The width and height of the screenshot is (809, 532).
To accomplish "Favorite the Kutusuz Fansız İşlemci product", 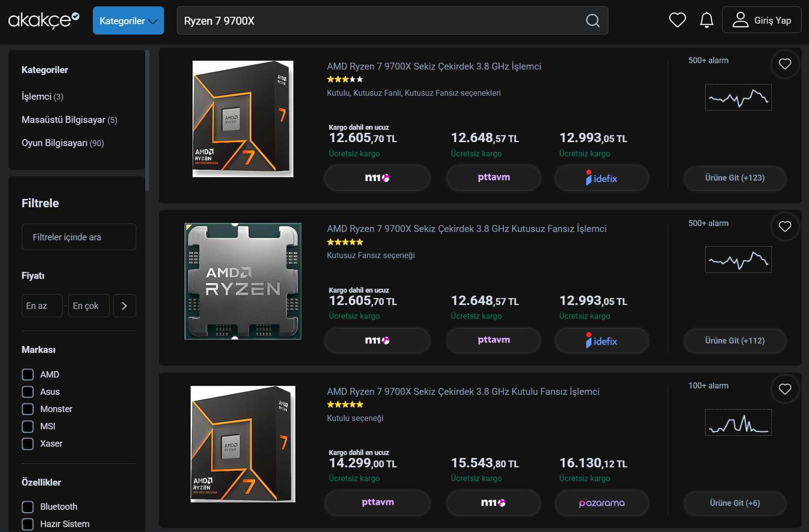I will click(x=785, y=227).
